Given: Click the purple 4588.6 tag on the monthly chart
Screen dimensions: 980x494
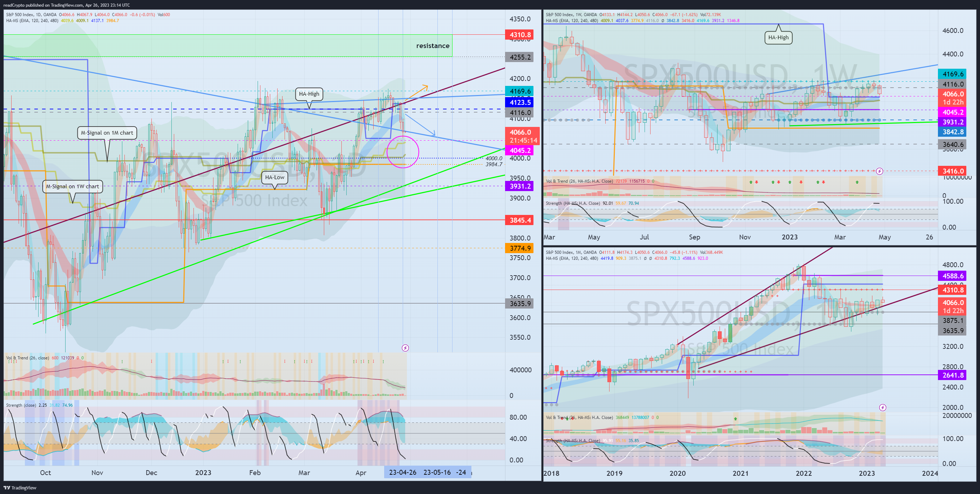Looking at the screenshot, I should (953, 276).
